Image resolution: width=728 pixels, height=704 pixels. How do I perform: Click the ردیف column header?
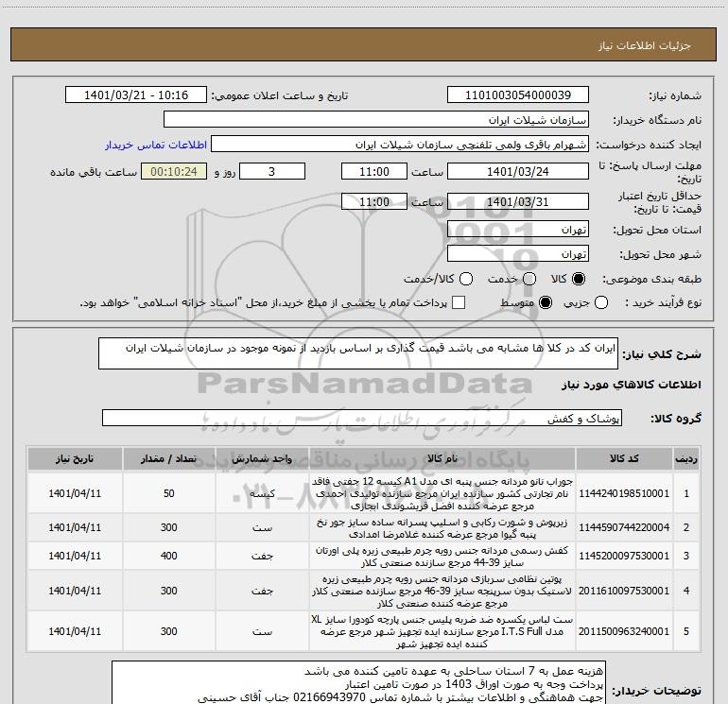pyautogui.click(x=685, y=458)
